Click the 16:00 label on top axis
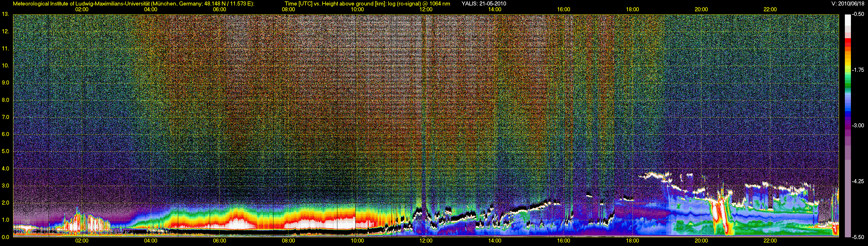This screenshot has width=868, height=246. pos(564,10)
